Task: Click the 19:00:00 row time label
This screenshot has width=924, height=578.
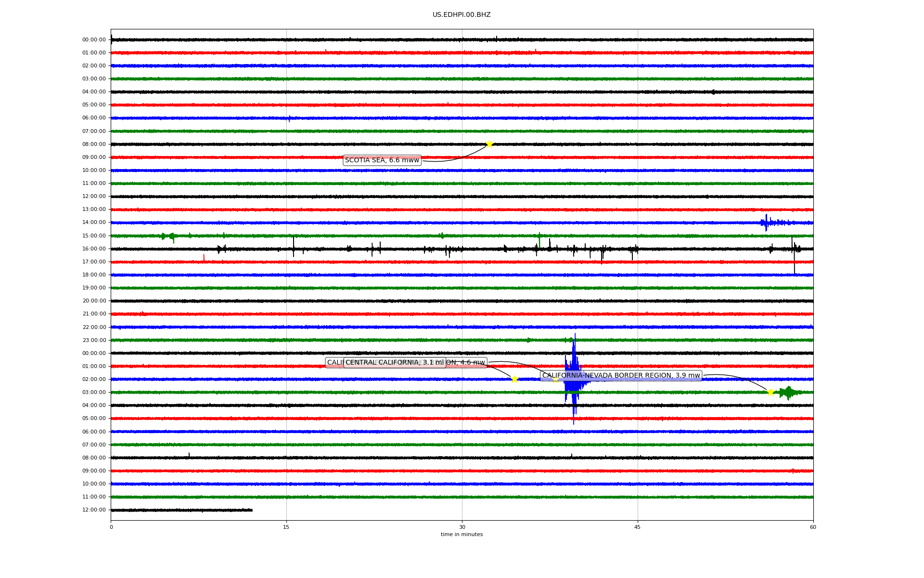Action: click(x=94, y=288)
